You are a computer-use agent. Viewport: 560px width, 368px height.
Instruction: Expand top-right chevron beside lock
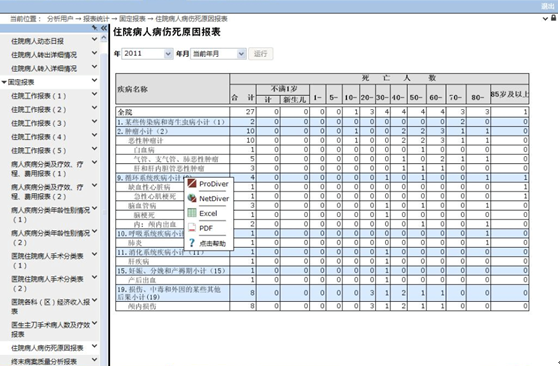[x=545, y=18]
